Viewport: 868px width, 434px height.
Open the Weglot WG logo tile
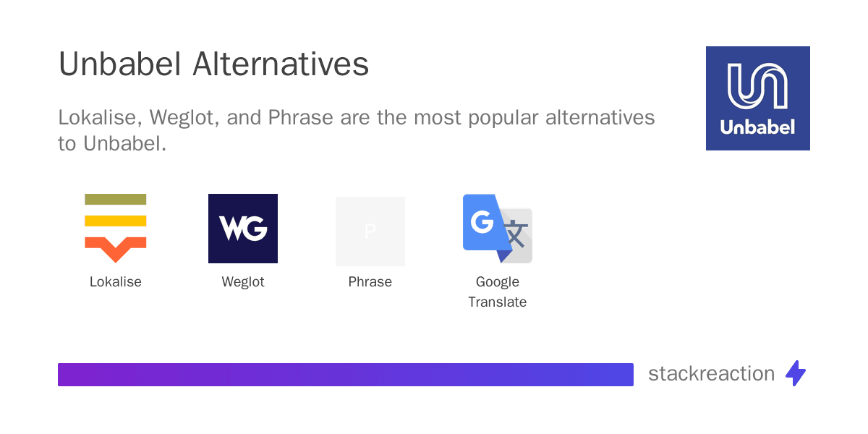coord(243,229)
